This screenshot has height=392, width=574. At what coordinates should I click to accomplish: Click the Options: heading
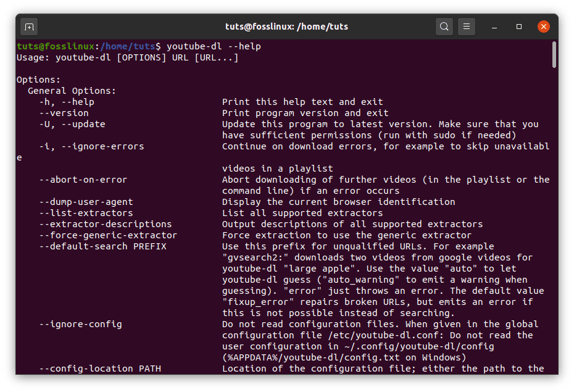38,80
